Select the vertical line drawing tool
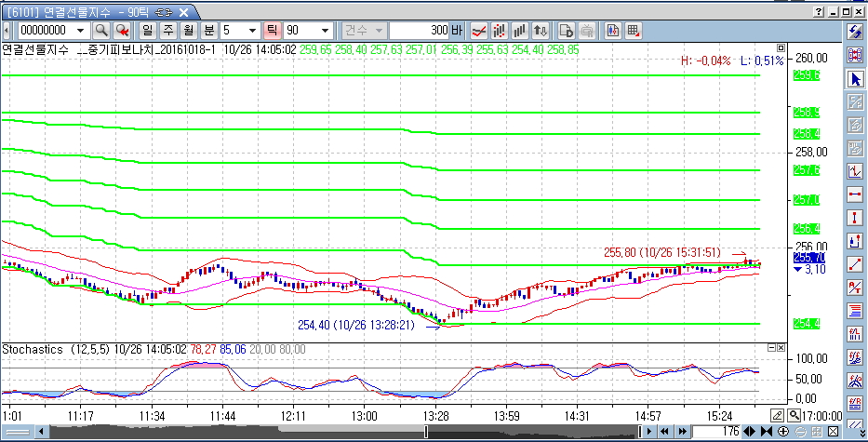The height and width of the screenshot is (442, 868). click(855, 217)
